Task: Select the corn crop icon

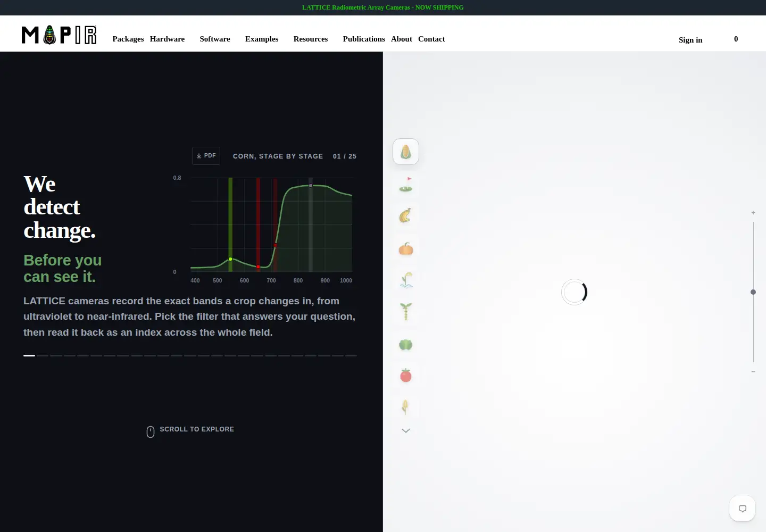Action: [406, 152]
